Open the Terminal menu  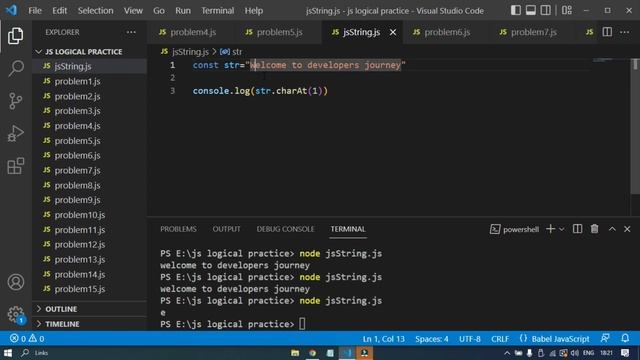pyautogui.click(x=218, y=11)
